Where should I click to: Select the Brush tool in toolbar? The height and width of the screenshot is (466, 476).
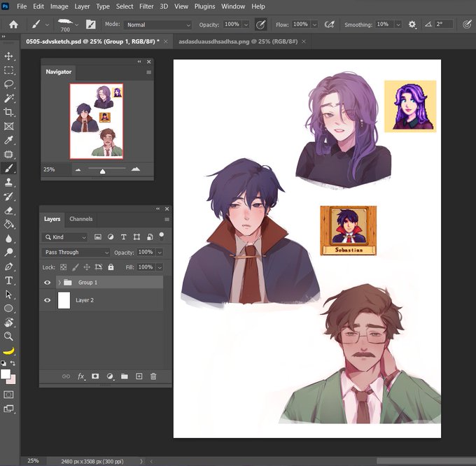click(8, 168)
